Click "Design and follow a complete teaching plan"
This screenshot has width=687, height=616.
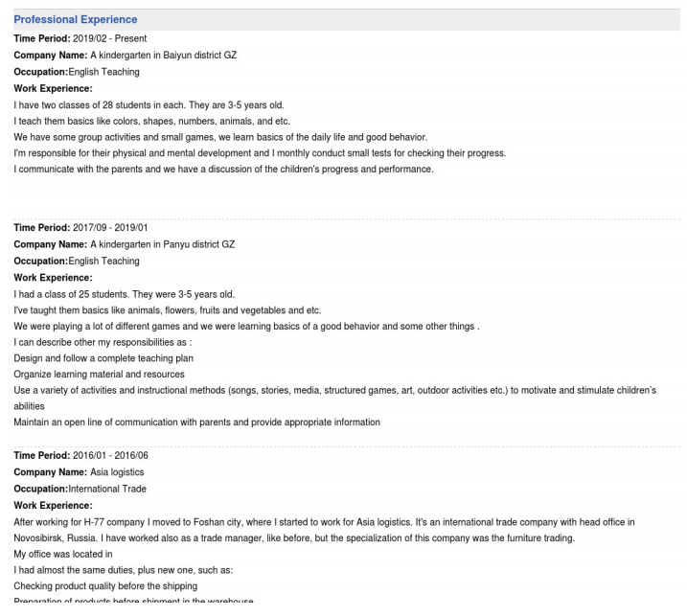tap(103, 358)
